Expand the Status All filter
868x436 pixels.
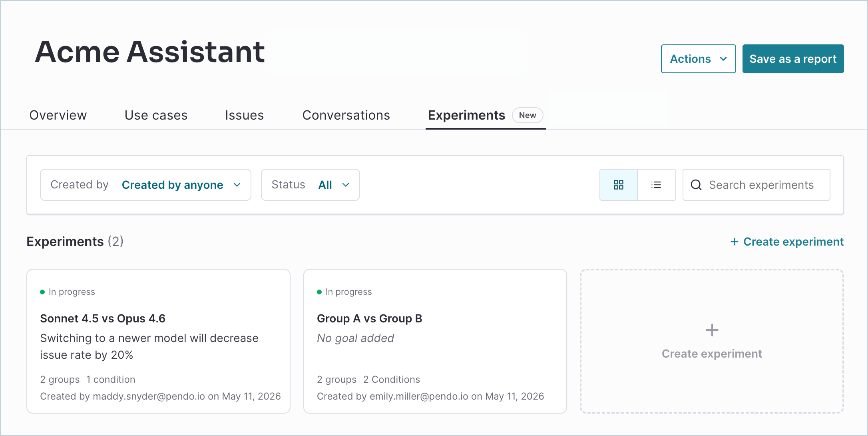310,185
